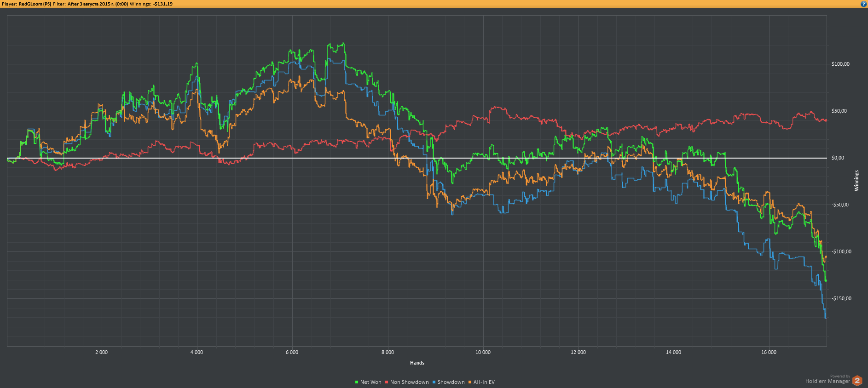Viewport: 868px width, 388px height.
Task: Click the 12 000 hands axis label
Action: 578,352
